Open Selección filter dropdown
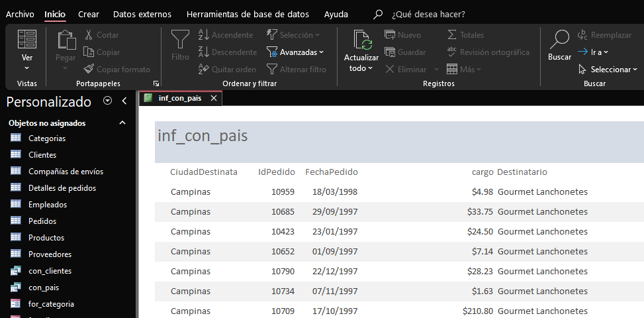Image resolution: width=644 pixels, height=318 pixels. pyautogui.click(x=293, y=35)
